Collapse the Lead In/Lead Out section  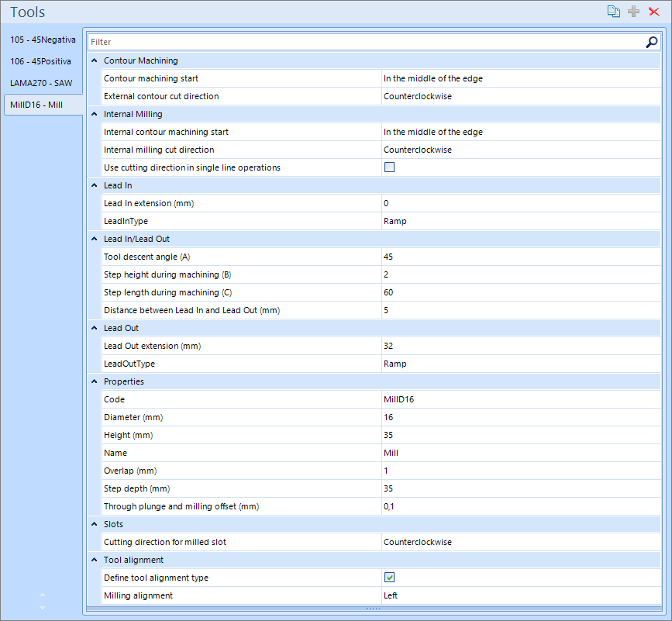[95, 239]
